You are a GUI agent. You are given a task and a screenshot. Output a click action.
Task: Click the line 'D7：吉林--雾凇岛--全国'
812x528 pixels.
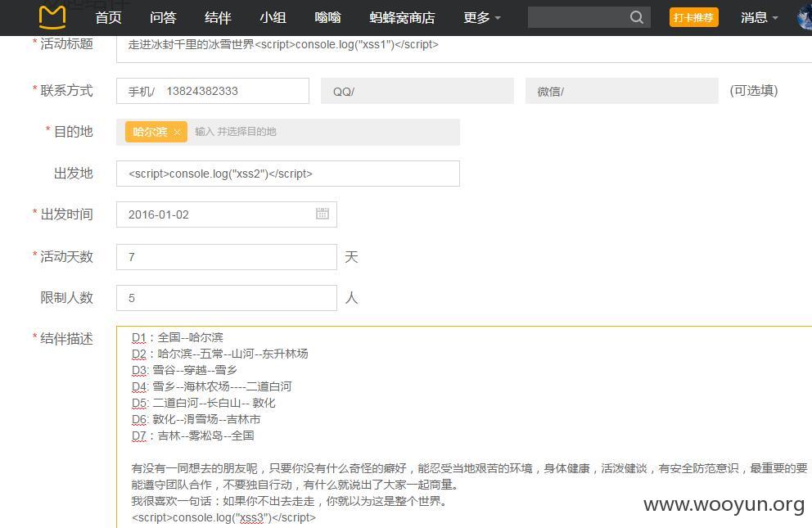tap(192, 435)
